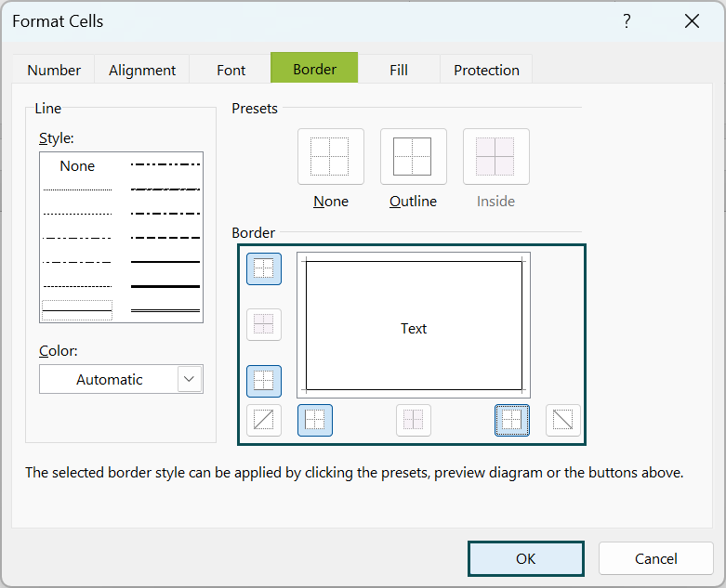Select the Inside preset icon
The width and height of the screenshot is (726, 588).
point(495,156)
